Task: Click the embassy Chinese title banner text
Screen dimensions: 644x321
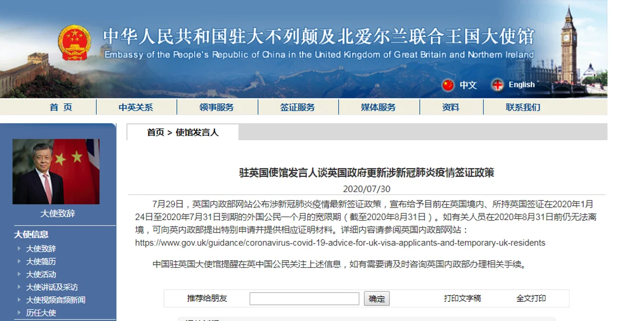Action: click(x=318, y=37)
